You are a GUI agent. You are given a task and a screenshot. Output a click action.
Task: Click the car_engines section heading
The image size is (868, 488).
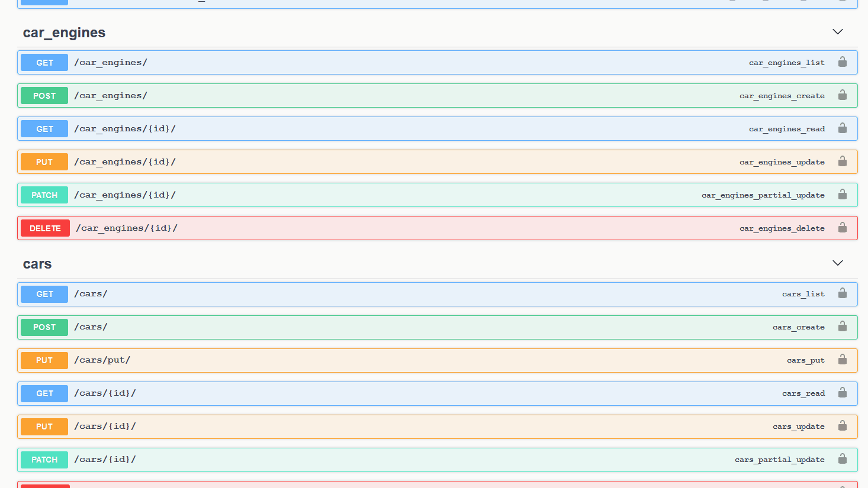click(x=64, y=33)
